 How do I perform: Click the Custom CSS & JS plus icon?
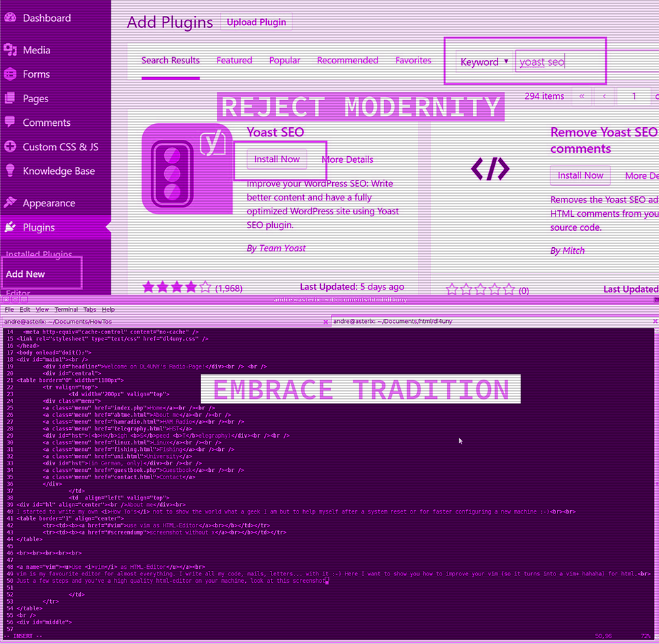point(10,147)
